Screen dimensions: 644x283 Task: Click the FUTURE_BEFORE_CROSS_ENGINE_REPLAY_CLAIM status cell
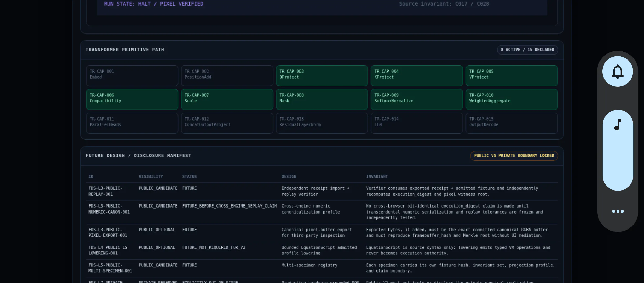(230, 206)
